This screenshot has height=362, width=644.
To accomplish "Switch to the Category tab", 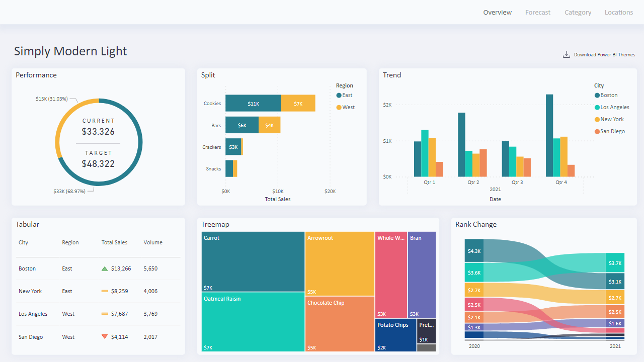I will coord(578,12).
